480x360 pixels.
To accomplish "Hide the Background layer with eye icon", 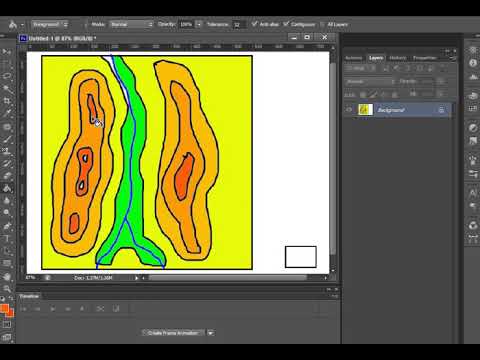I will tap(349, 110).
